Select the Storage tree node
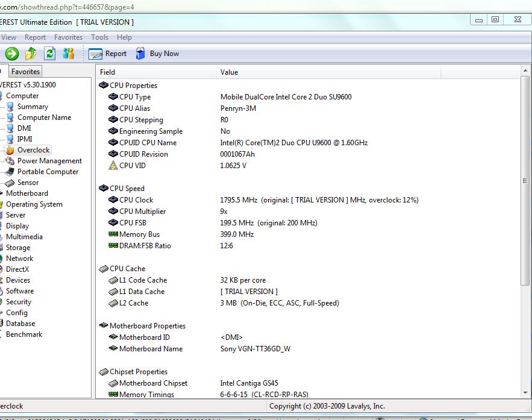This screenshot has width=532, height=420. click(x=18, y=248)
